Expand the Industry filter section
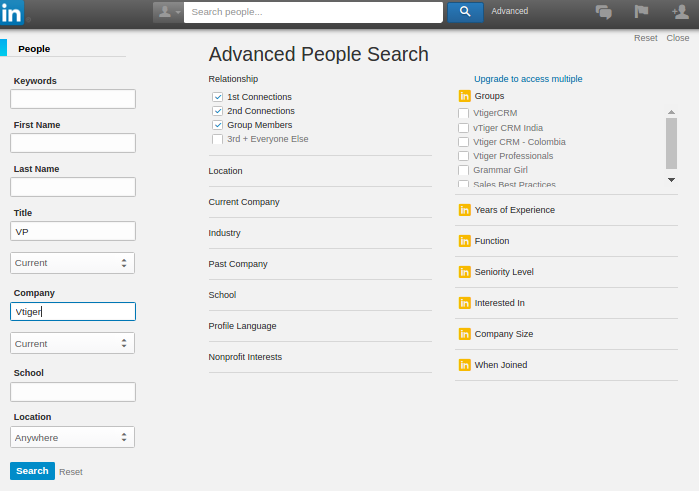The image size is (699, 491). (225, 233)
